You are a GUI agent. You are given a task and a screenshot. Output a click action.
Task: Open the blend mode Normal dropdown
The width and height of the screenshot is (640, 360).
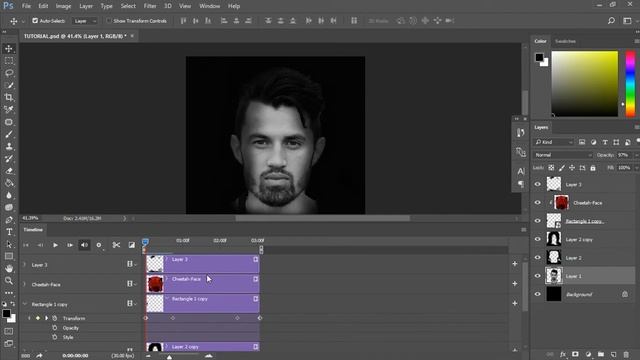pos(563,155)
